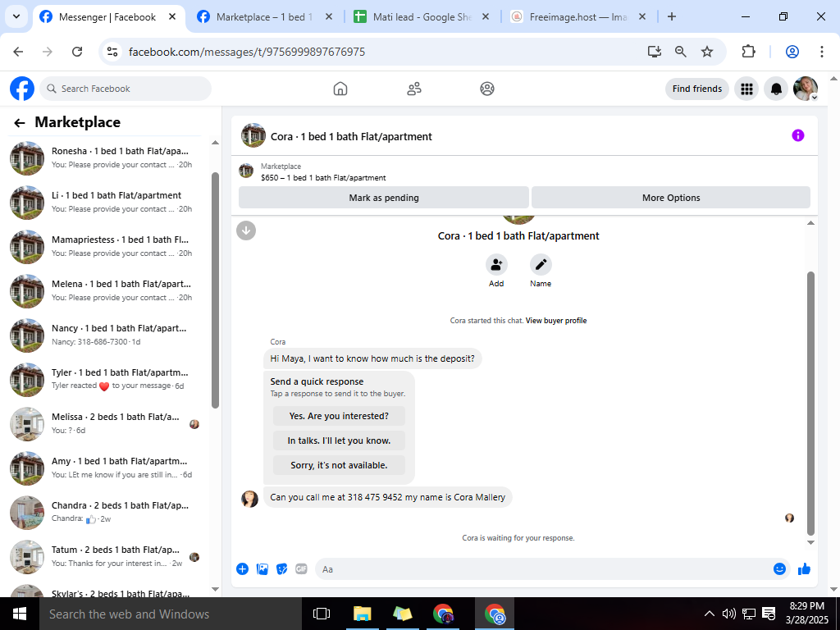Open File Explorer from taskbar
Viewport: 840px width, 630px height.
(362, 614)
